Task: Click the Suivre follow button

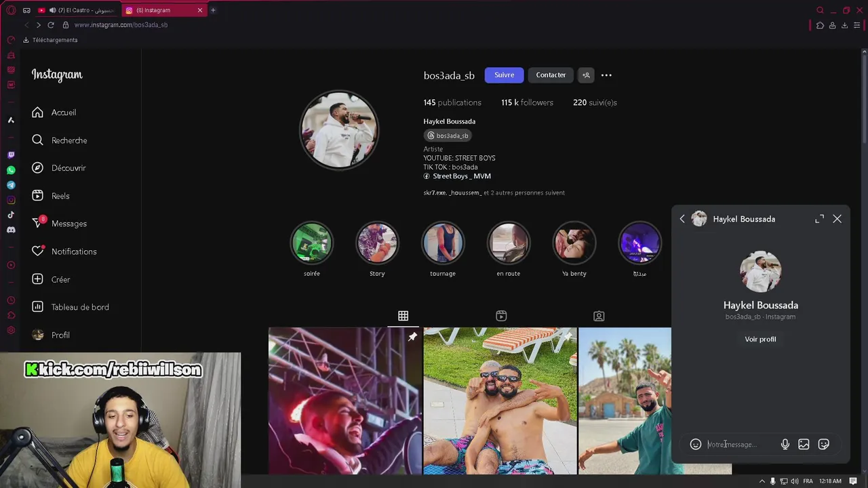Action: (x=504, y=75)
